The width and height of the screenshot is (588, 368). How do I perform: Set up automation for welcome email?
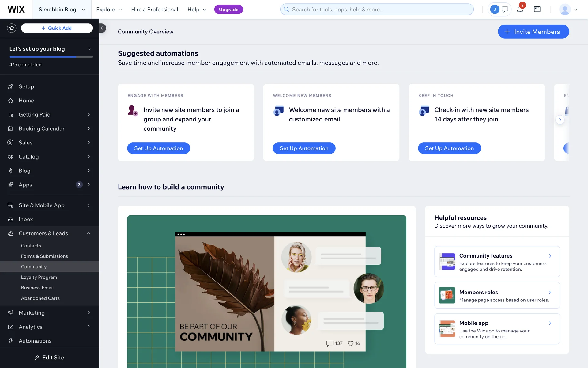point(304,148)
